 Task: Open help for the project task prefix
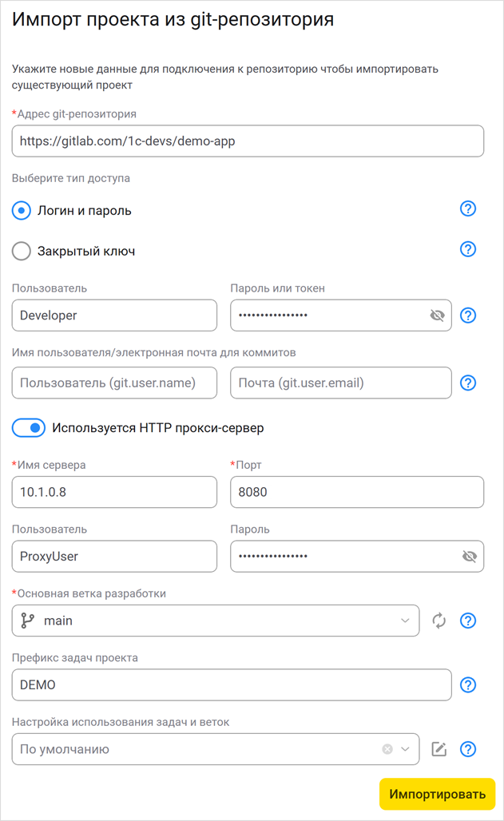click(x=468, y=684)
